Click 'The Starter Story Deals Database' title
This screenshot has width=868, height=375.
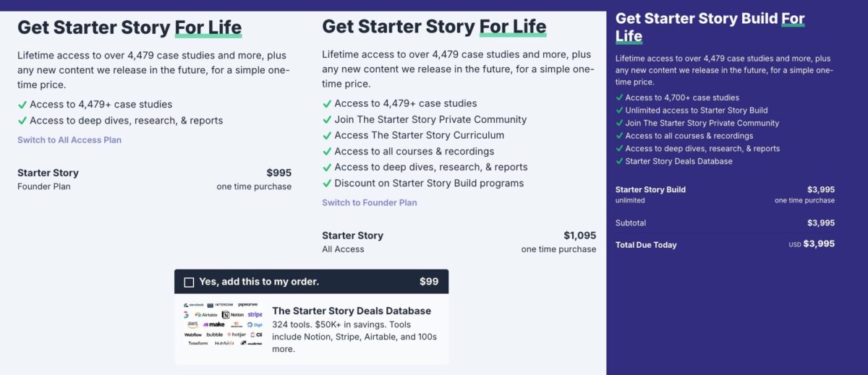tap(352, 311)
